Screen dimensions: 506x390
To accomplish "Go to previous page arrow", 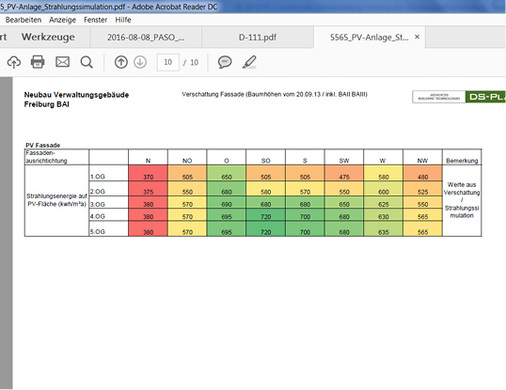I will coord(121,62).
